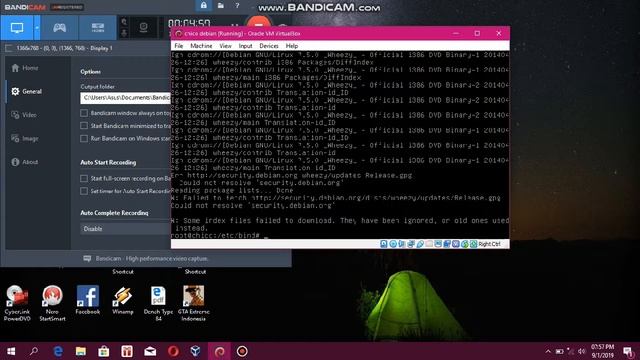The image size is (640, 360).
Task: Click VirtualBox USB devices status icon
Action: (420, 244)
